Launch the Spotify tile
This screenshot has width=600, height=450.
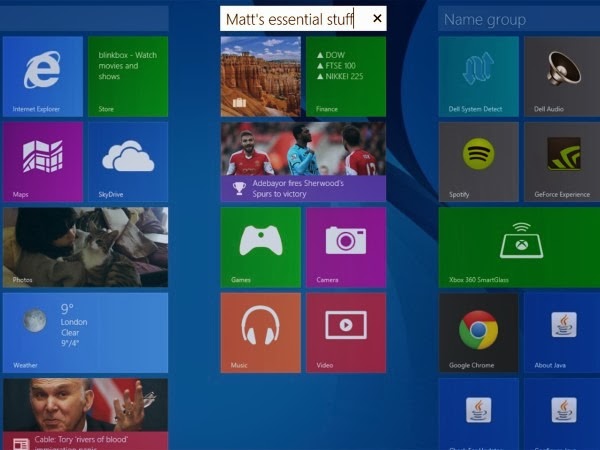coord(479,162)
